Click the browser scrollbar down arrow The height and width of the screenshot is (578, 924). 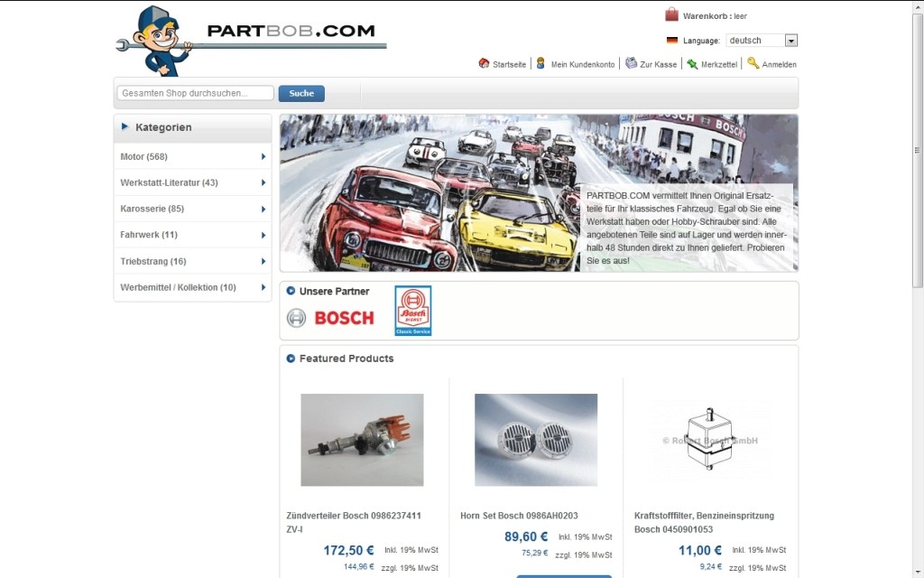[x=917, y=571]
